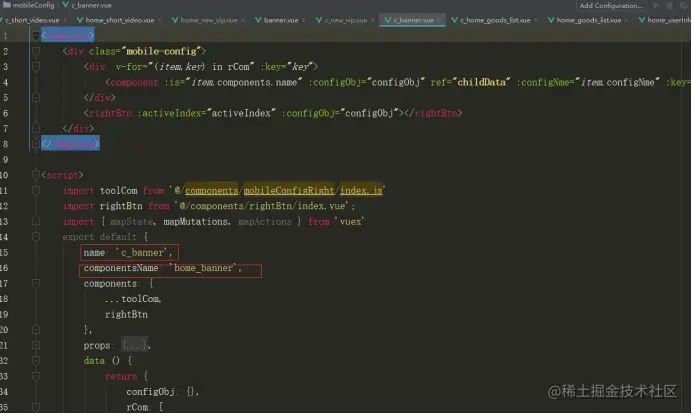Screen dimensions: 692x414
Task: Close the c_new_vip.vue tab
Action: (372, 20)
